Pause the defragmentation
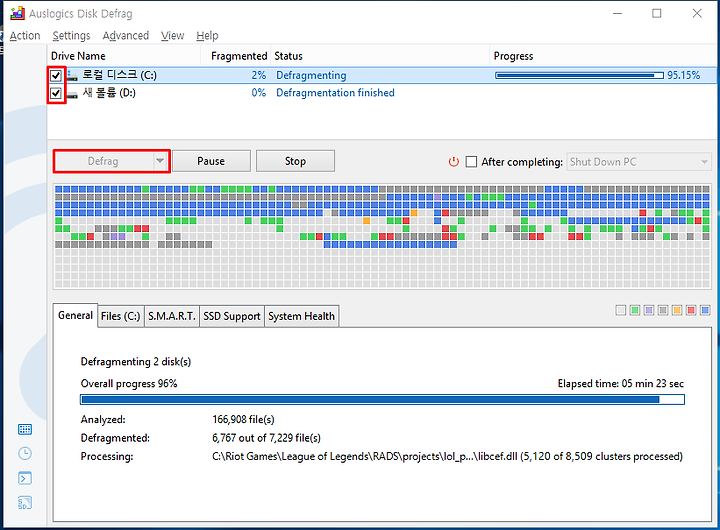The image size is (720, 530). click(x=211, y=161)
